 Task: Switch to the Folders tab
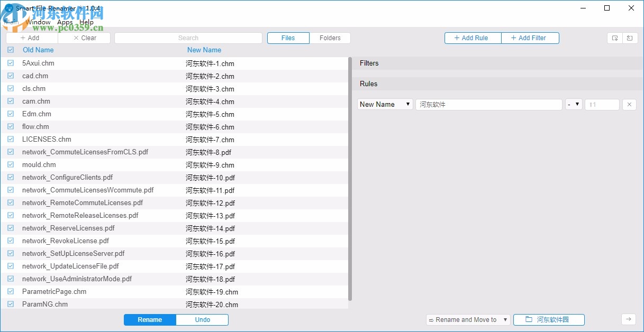[x=330, y=38]
